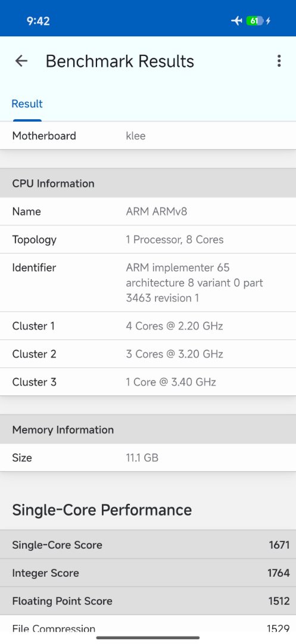Tap the CPU Information section header

(148, 183)
